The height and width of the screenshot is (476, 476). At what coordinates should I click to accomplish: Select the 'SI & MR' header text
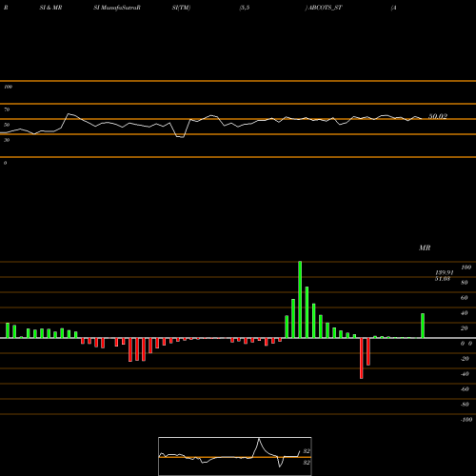(x=50, y=8)
